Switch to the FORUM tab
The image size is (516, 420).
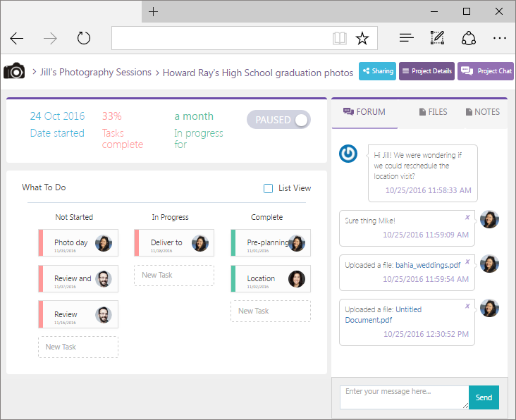coord(364,112)
